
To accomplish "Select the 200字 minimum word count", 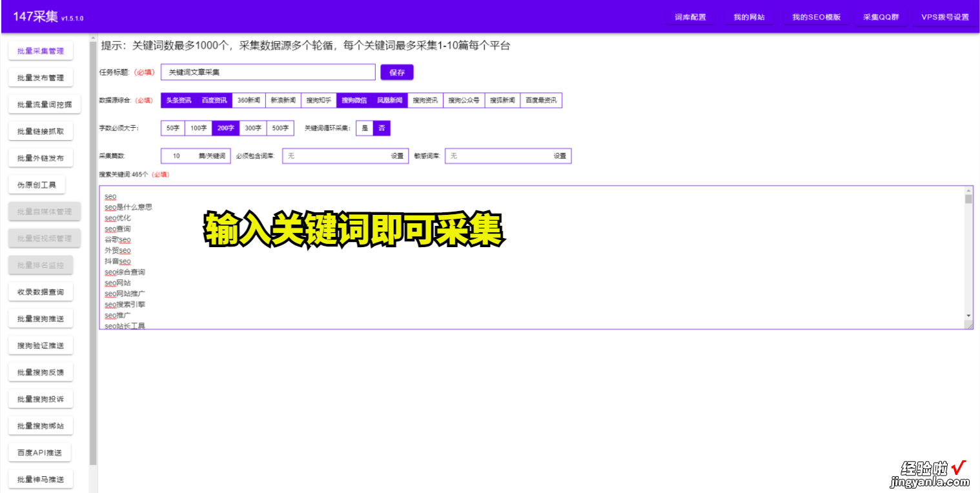I will point(225,128).
